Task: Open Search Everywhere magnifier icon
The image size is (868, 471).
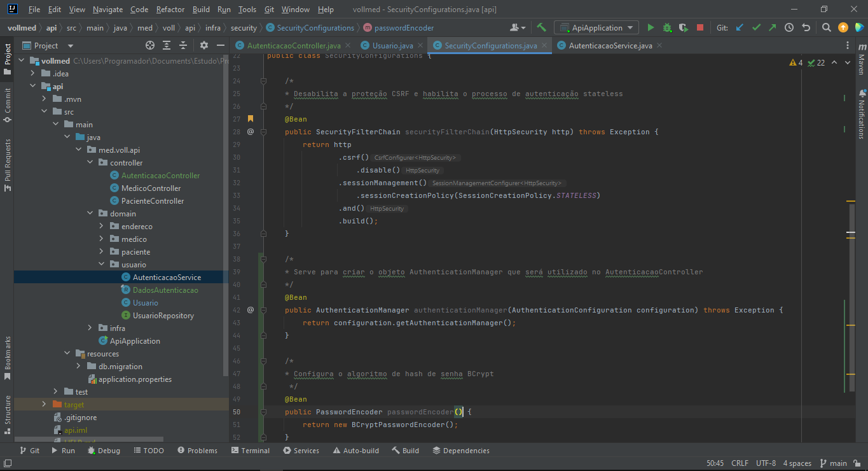Action: click(x=826, y=28)
